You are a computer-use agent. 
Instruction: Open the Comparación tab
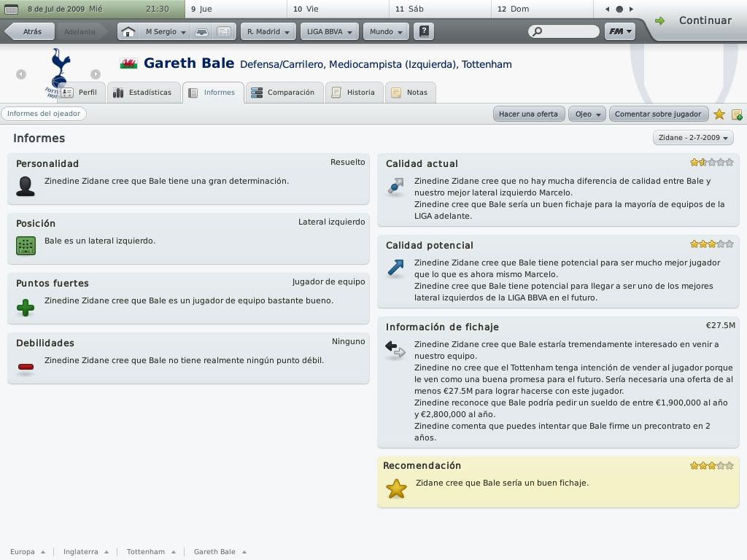pos(283,93)
